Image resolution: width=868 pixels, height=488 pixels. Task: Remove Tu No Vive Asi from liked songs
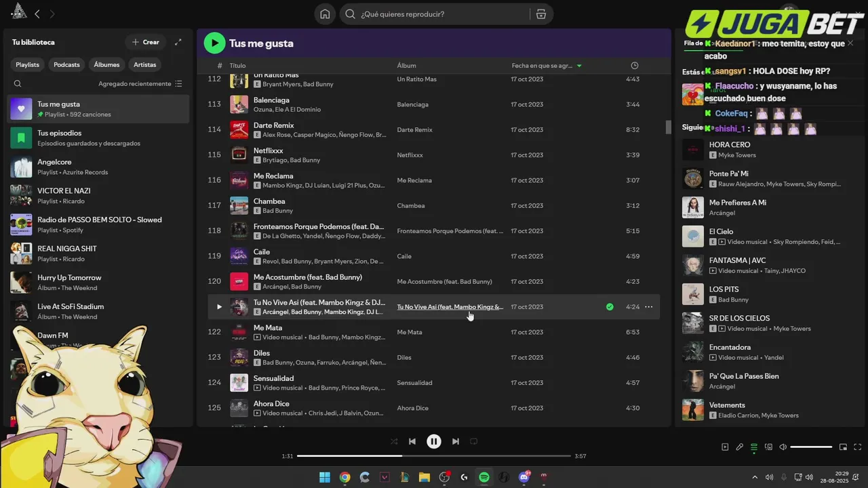pyautogui.click(x=610, y=307)
